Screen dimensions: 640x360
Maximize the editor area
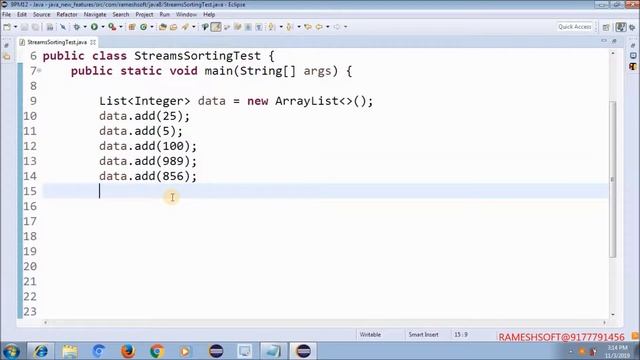click(x=614, y=41)
